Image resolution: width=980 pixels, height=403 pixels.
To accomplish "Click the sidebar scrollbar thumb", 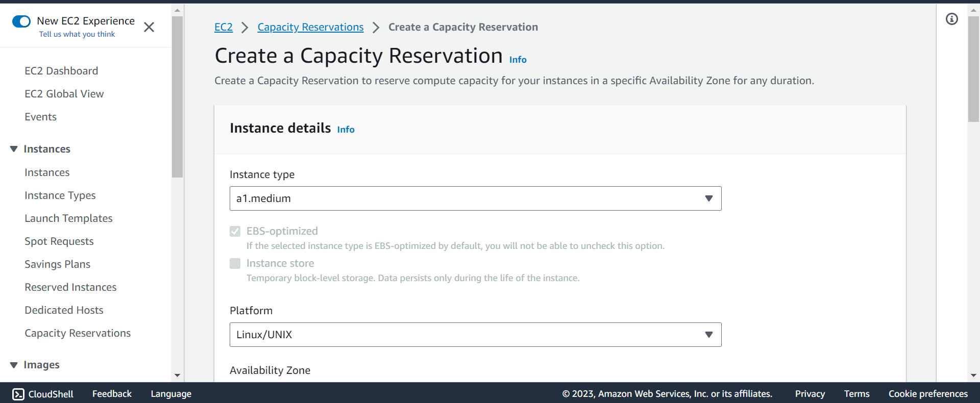I will [x=177, y=97].
